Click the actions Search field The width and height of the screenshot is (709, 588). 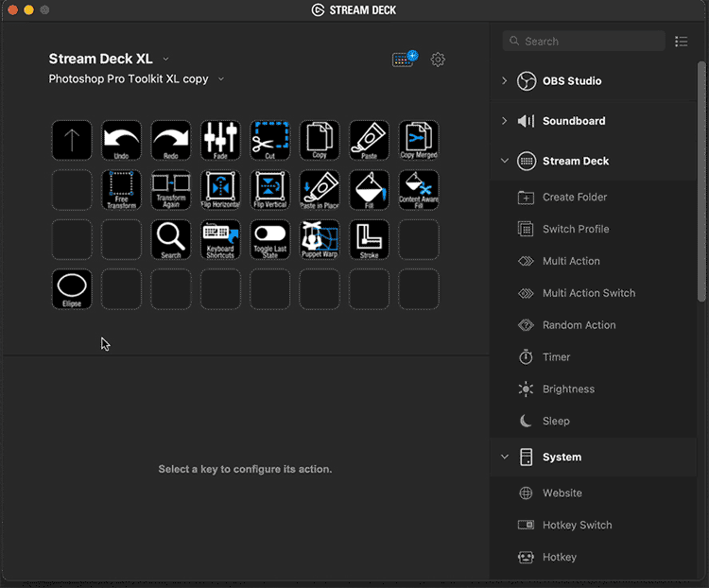[x=584, y=42]
